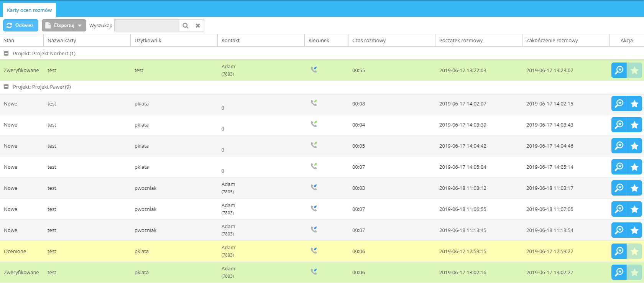Rate the 14:05:04 call with star
This screenshot has height=283, width=644.
click(634, 167)
